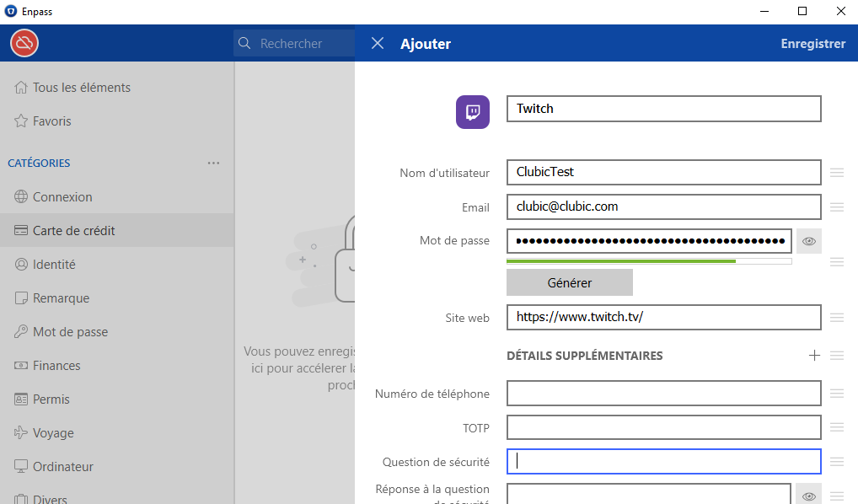The width and height of the screenshot is (858, 504).
Task: Click the reorder handle for Nom d'utilisateur
Action: point(837,173)
